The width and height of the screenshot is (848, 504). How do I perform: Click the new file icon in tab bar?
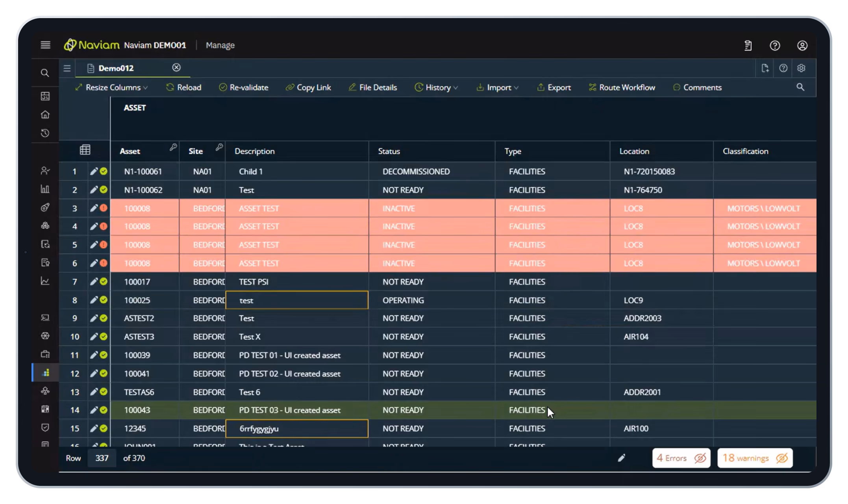click(x=765, y=68)
